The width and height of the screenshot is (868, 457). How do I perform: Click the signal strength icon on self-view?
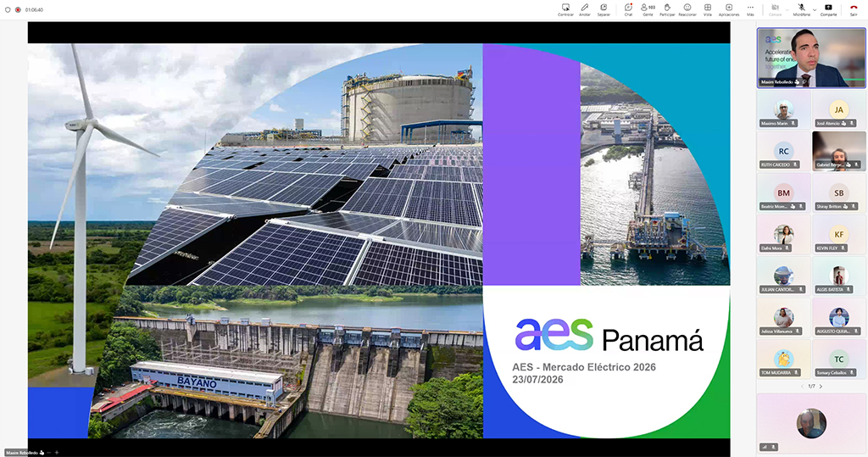tap(765, 447)
